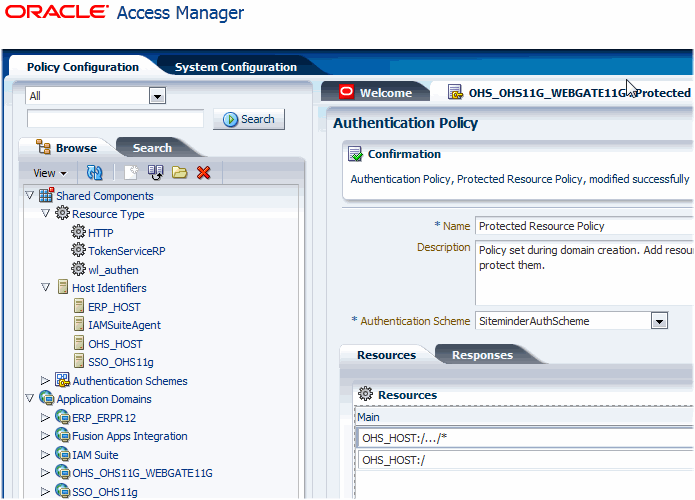Select Fusion Apps Integration tree label

pos(130,436)
